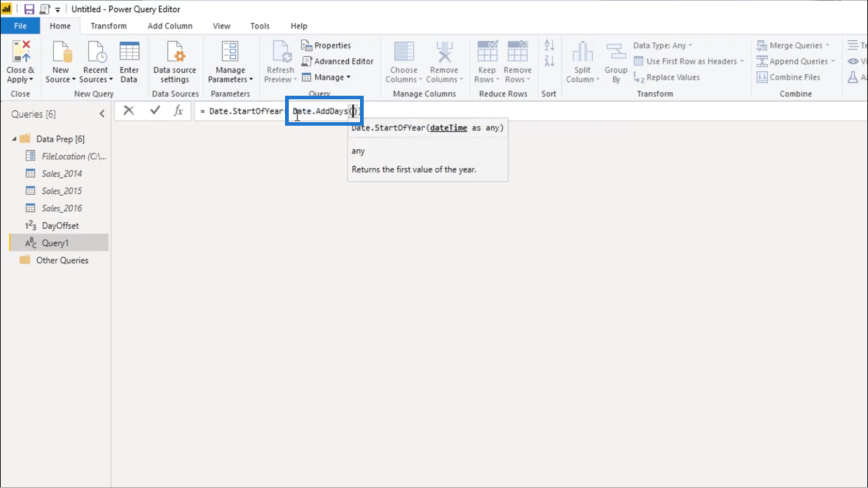Screen dimensions: 868x488
Task: Click the Choose Columns icon
Action: [404, 52]
